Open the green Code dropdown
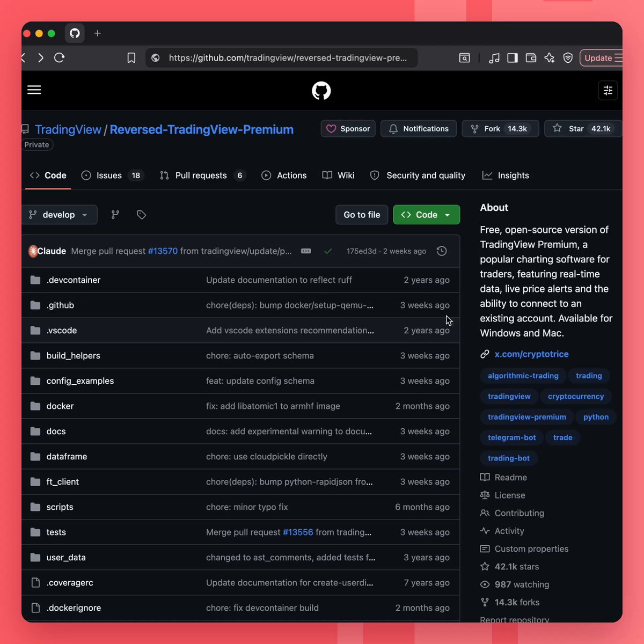Viewport: 644px width, 644px height. (427, 215)
